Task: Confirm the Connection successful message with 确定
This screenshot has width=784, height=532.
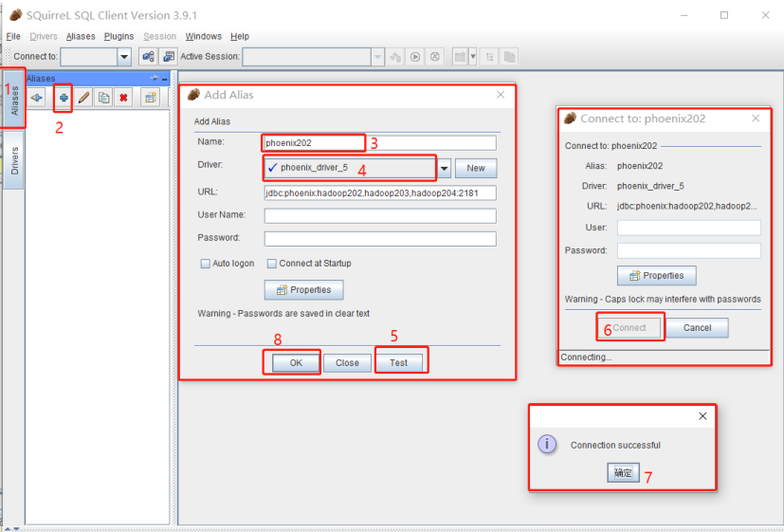Action: (623, 472)
